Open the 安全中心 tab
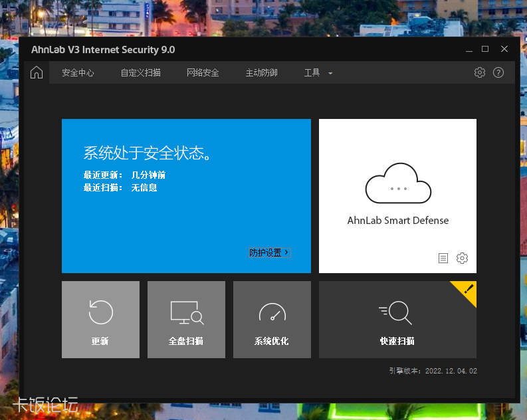527x420 pixels. (x=78, y=72)
